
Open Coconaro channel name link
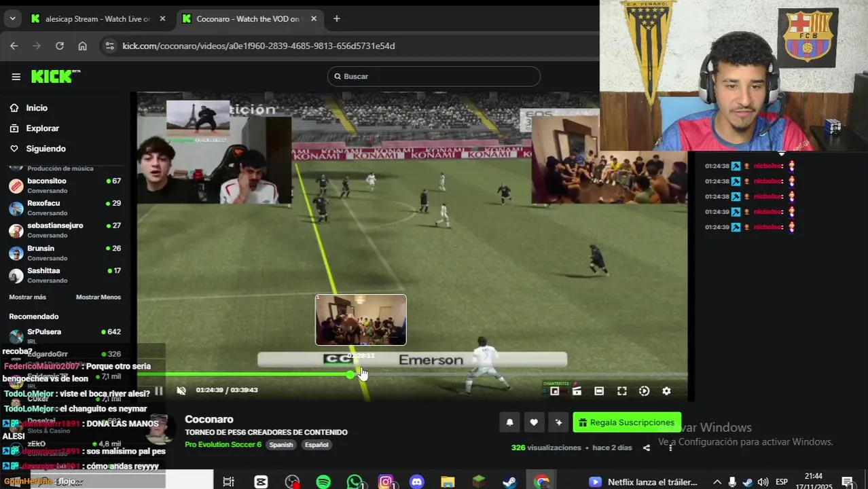[x=209, y=420]
